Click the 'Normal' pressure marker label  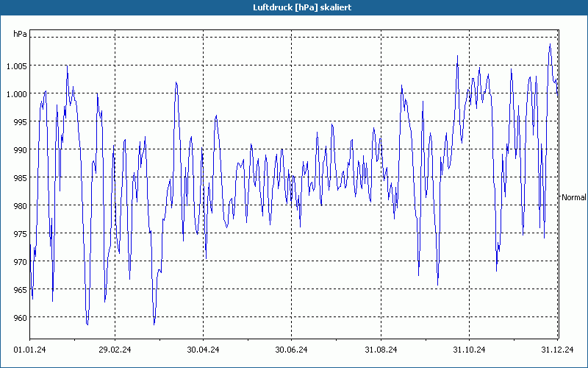coord(574,197)
